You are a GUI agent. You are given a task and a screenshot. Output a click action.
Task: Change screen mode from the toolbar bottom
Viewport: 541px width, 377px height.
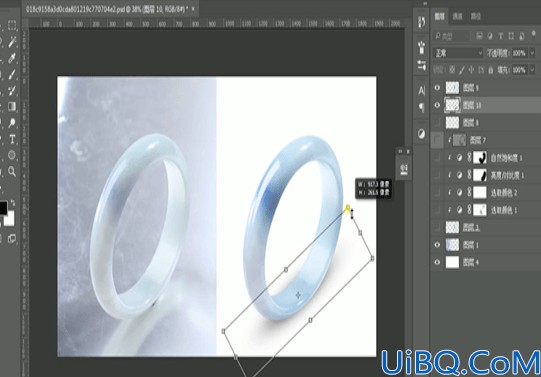point(12,238)
